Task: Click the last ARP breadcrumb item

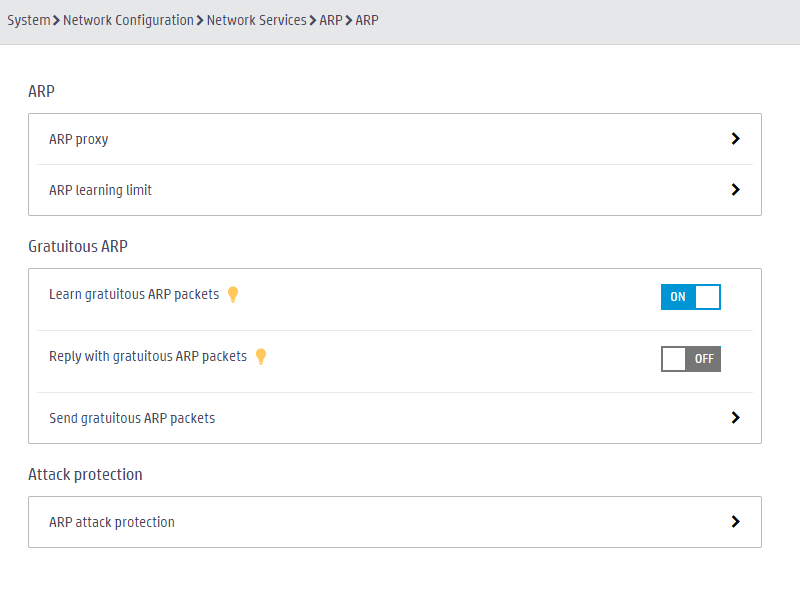Action: click(367, 20)
